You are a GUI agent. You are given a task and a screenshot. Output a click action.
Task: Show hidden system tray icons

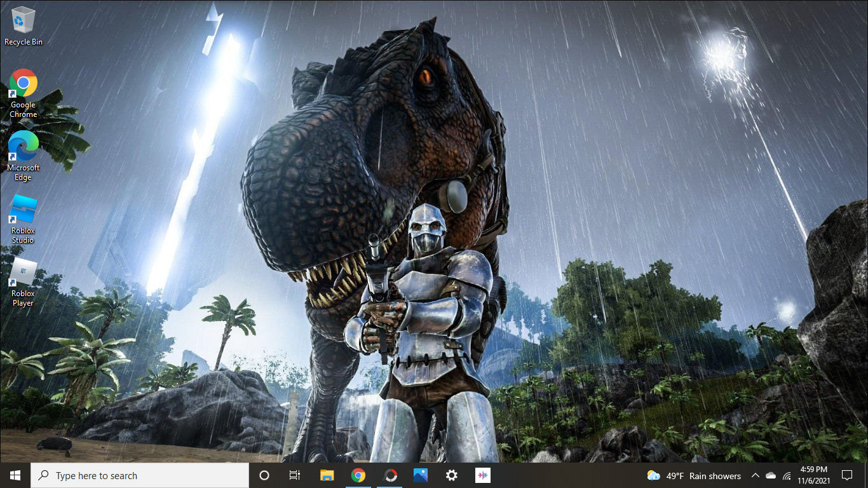pos(756,475)
